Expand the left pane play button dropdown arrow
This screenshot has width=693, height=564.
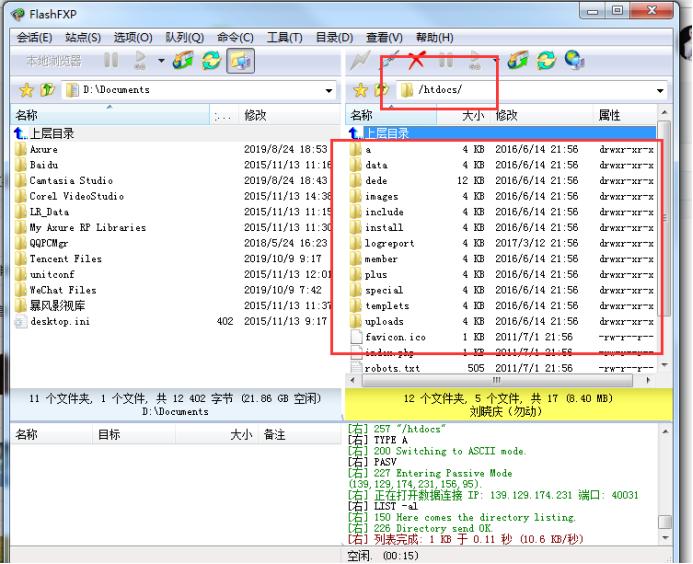click(161, 61)
